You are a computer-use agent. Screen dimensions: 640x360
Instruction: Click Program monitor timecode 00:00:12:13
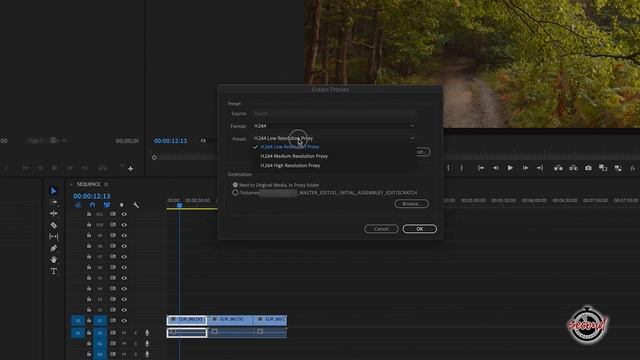170,141
